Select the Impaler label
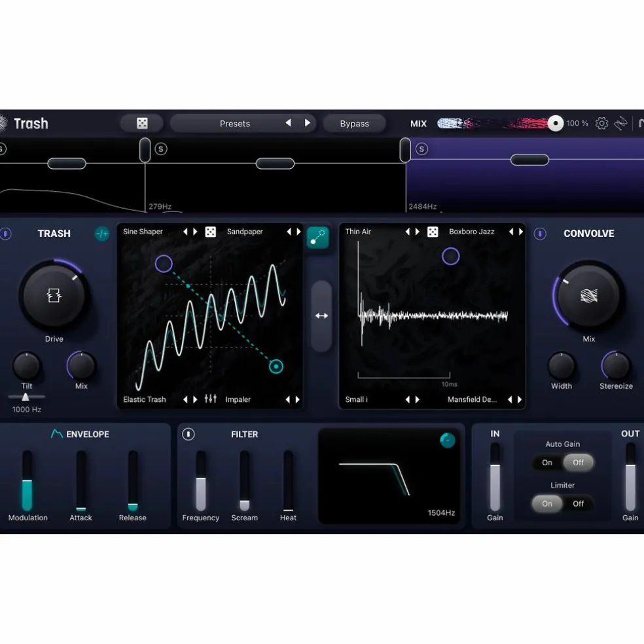The image size is (644, 644). tap(238, 399)
